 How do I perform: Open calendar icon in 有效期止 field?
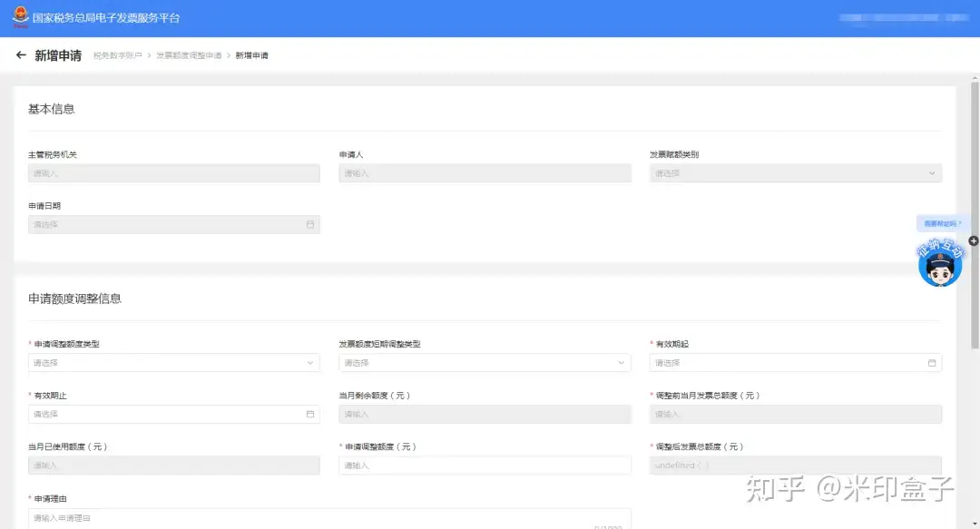310,414
